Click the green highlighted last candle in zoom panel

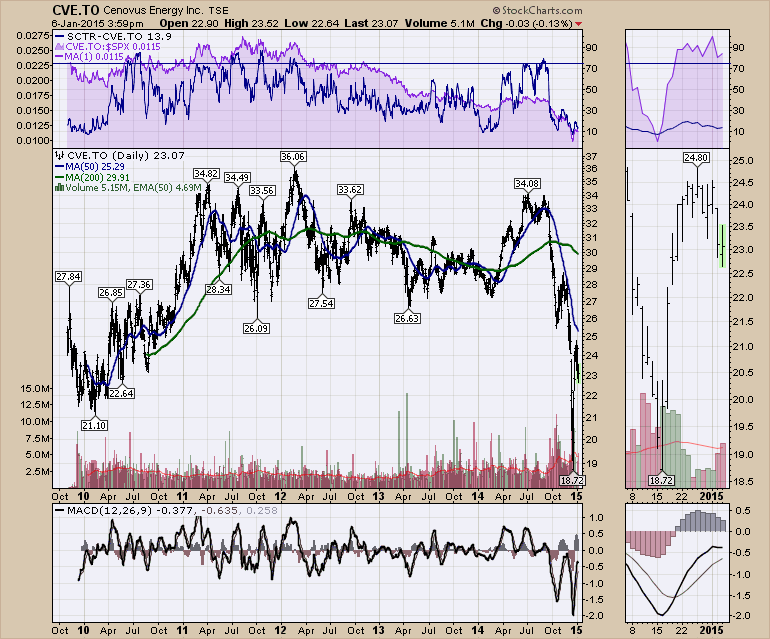(x=723, y=246)
